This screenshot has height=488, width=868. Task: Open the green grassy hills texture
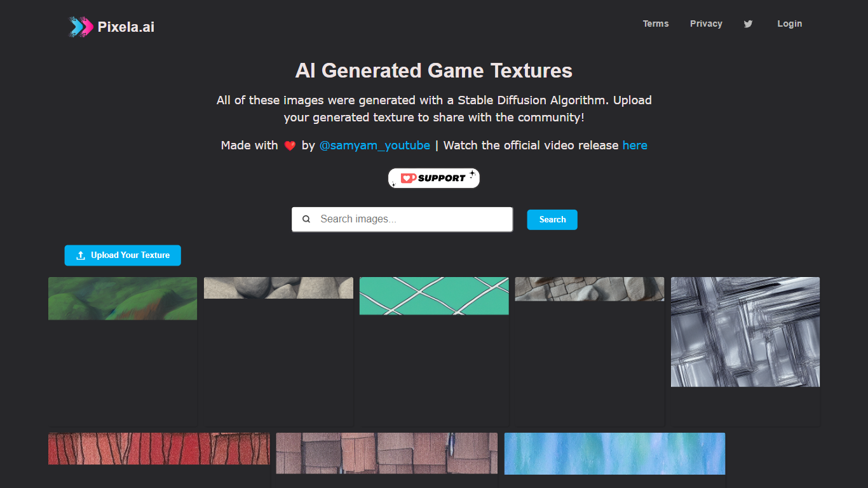(x=123, y=298)
